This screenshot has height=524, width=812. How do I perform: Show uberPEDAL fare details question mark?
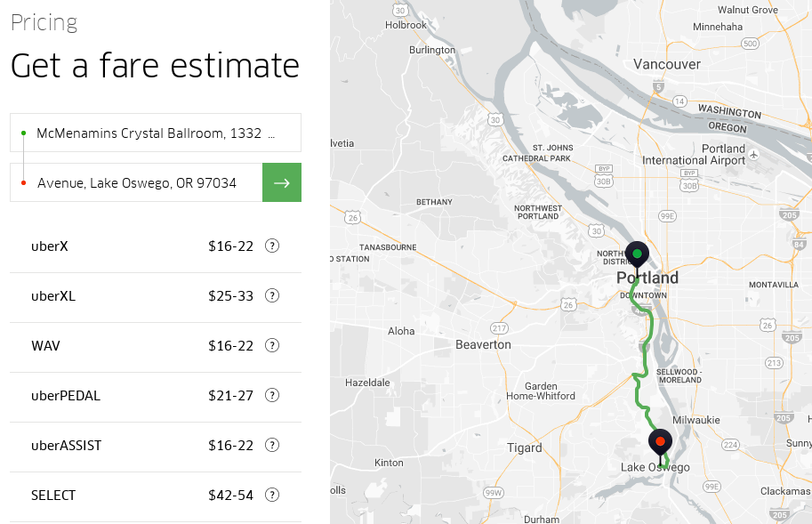point(272,395)
